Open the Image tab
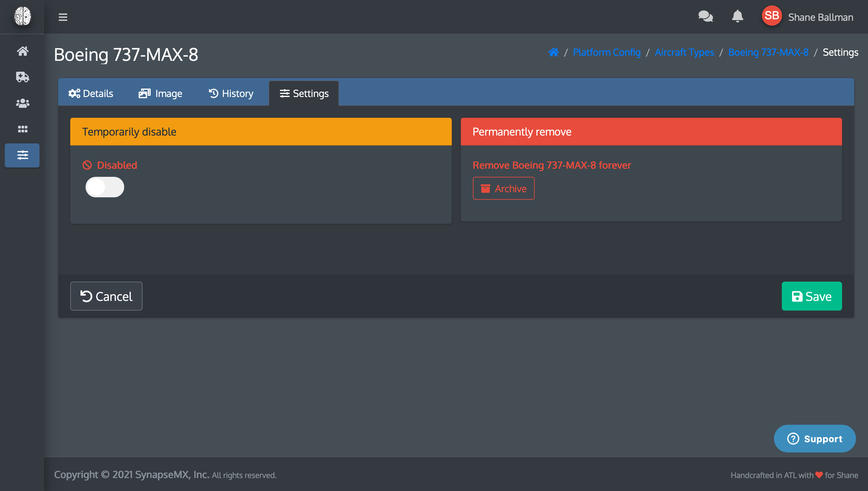Viewport: 868px width, 491px height. point(160,93)
